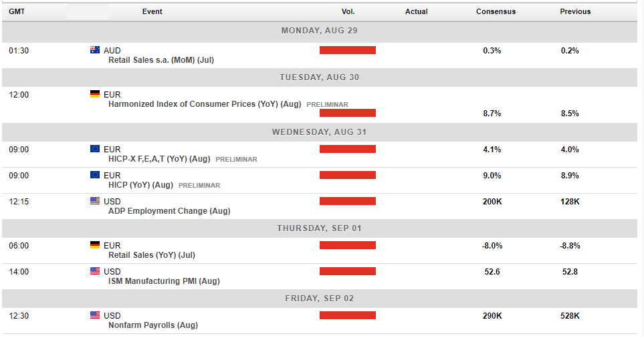Select the Wednesday, Aug 31 date header row
The image size is (644, 346).
tap(319, 132)
